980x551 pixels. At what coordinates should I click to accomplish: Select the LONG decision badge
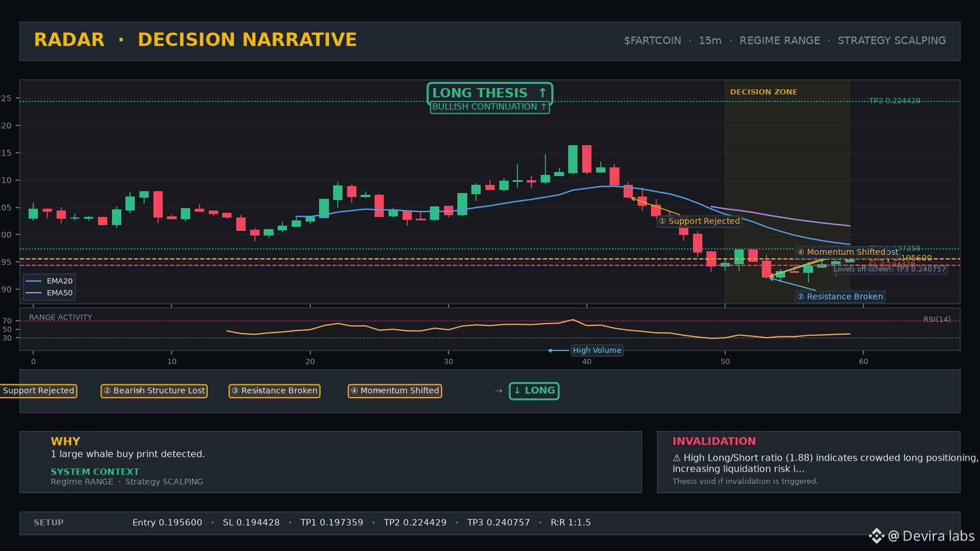click(534, 391)
